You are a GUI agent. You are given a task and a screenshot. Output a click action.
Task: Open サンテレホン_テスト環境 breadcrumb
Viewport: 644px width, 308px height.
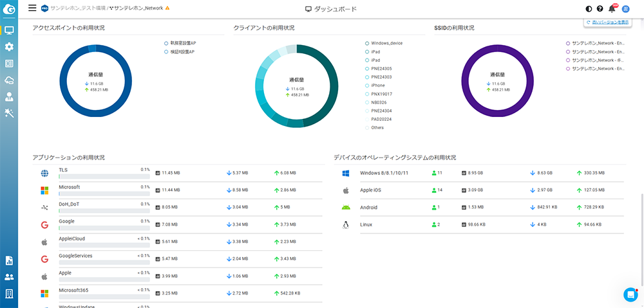pyautogui.click(x=78, y=8)
